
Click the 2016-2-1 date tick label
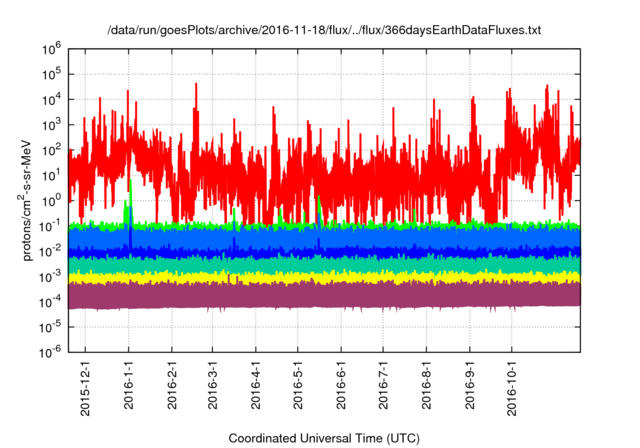point(172,385)
